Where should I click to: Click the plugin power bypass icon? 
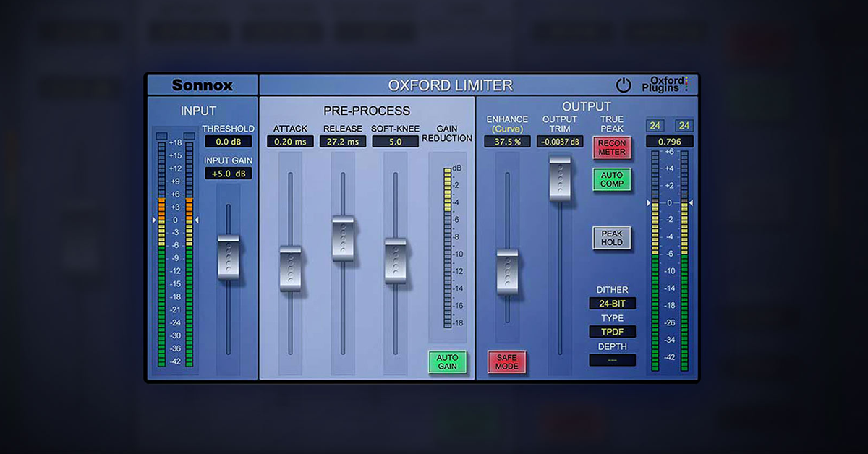click(x=623, y=85)
